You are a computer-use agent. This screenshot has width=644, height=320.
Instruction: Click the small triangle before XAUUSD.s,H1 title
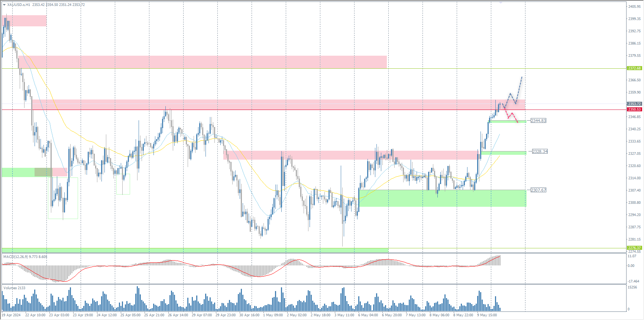[x=4, y=5]
